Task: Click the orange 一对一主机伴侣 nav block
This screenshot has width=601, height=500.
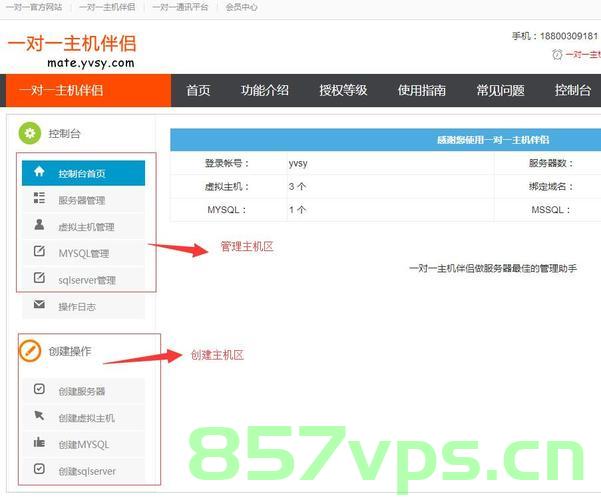Action: pyautogui.click(x=89, y=90)
